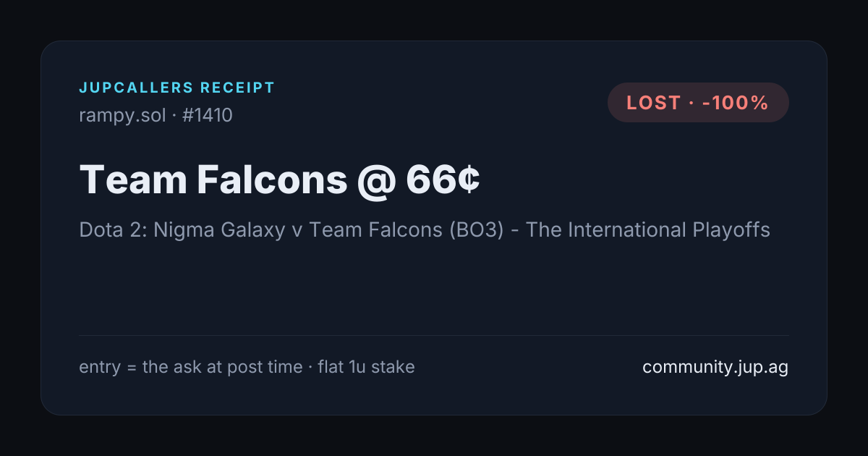
Task: Click the flat 1u stake footer text
Action: pyautogui.click(x=366, y=367)
